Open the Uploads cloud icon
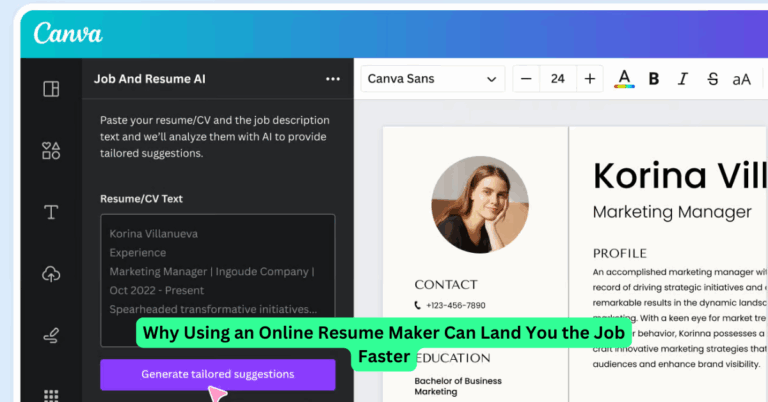The height and width of the screenshot is (402, 768). point(51,274)
